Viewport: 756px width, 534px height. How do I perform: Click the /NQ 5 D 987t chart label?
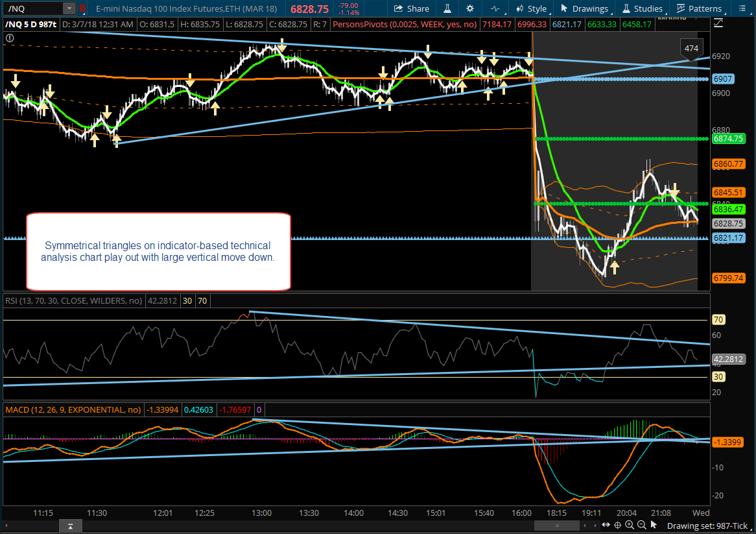pos(31,24)
